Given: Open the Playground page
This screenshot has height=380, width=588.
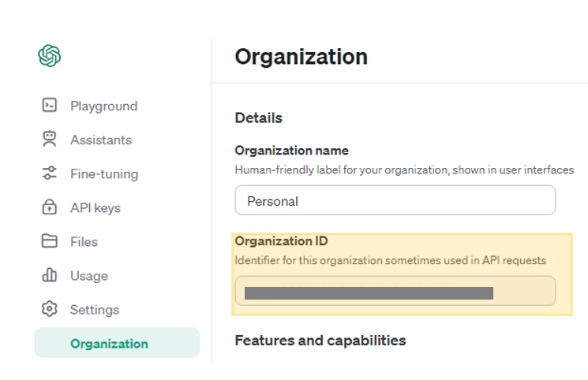Looking at the screenshot, I should [104, 106].
